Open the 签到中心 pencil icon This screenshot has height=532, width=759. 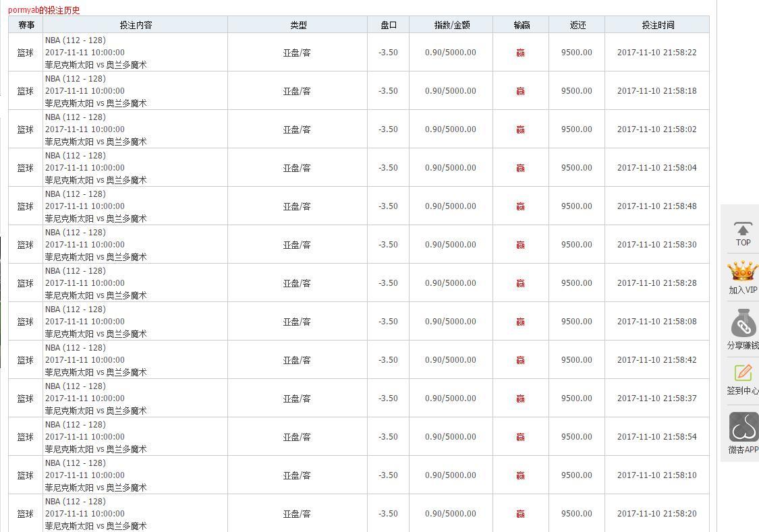coord(743,373)
